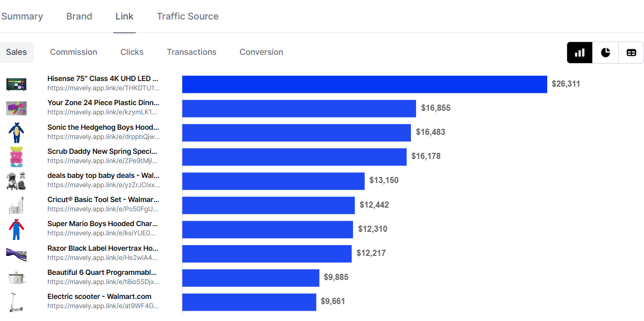Select the Clicks metric
The image size is (644, 321).
[132, 52]
